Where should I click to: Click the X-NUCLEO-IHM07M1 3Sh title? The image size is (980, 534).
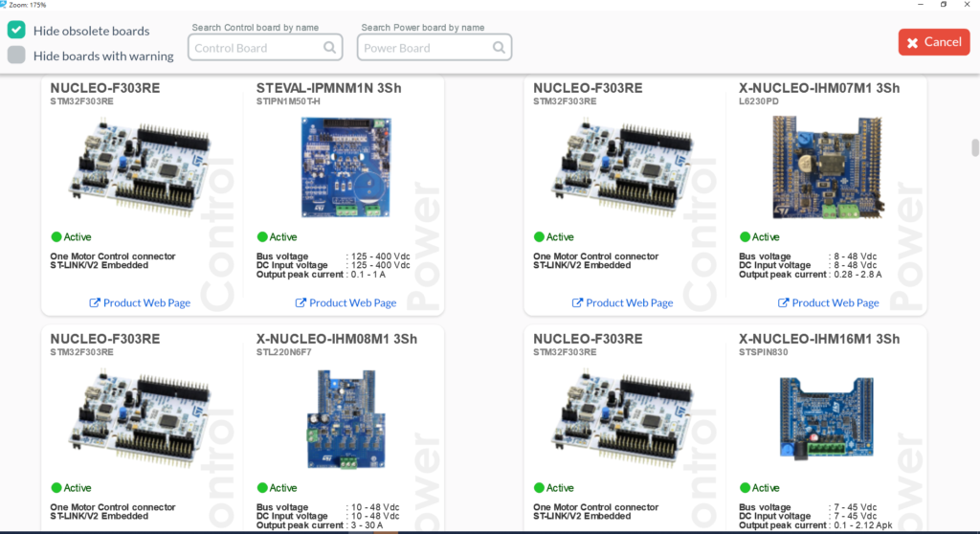[819, 88]
